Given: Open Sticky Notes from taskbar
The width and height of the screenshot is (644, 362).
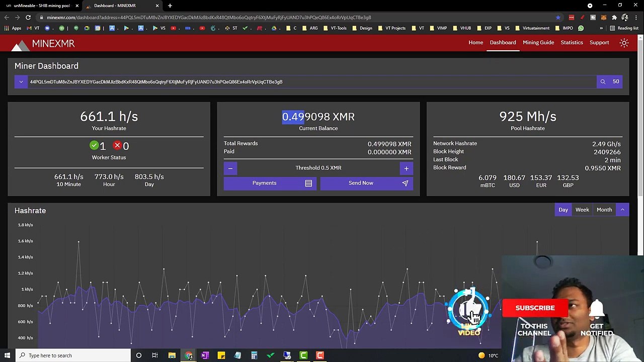Looking at the screenshot, I should (x=221, y=355).
